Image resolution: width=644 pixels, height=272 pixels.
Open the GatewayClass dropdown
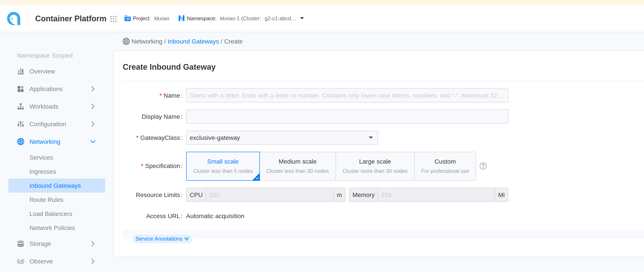(282, 138)
